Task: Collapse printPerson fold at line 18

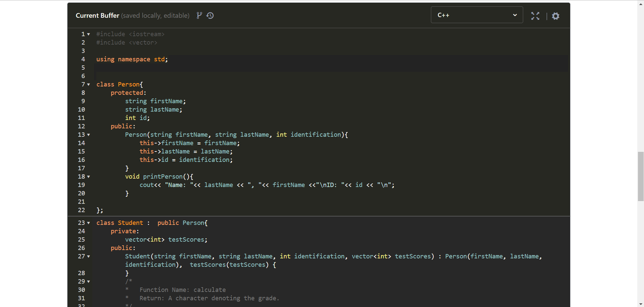Action: pos(89,177)
